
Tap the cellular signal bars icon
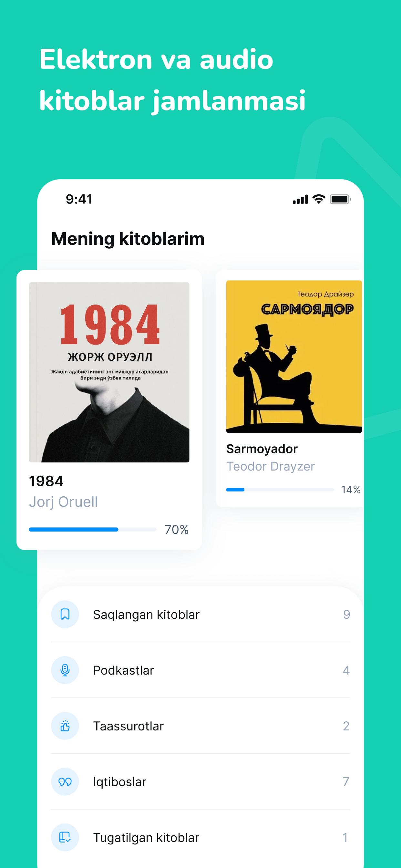(x=300, y=200)
